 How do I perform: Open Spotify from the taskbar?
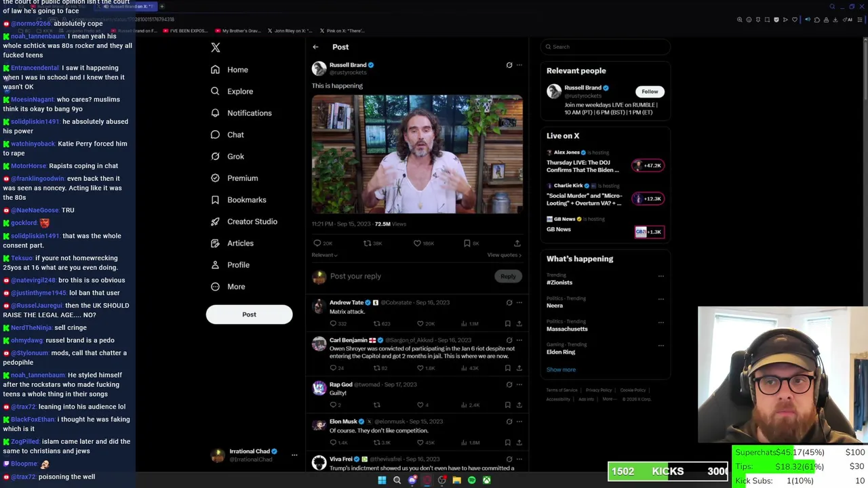472,481
